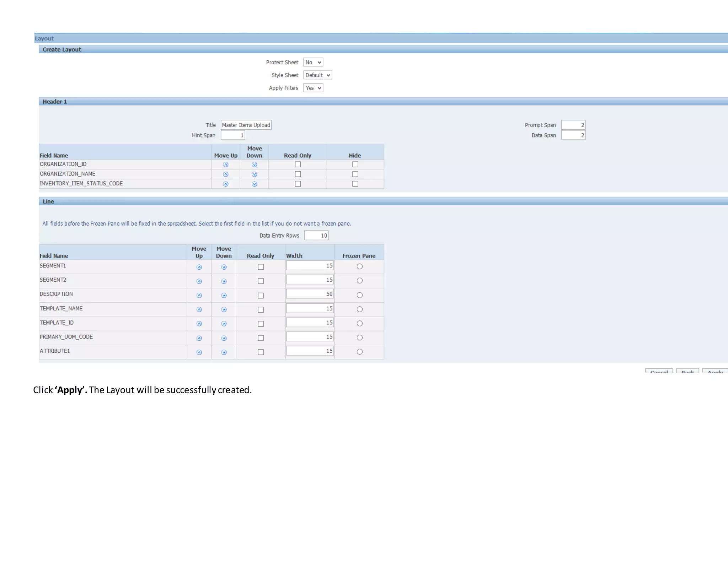
Task: Move TEMPLATE_NAME field down
Action: [x=224, y=309]
